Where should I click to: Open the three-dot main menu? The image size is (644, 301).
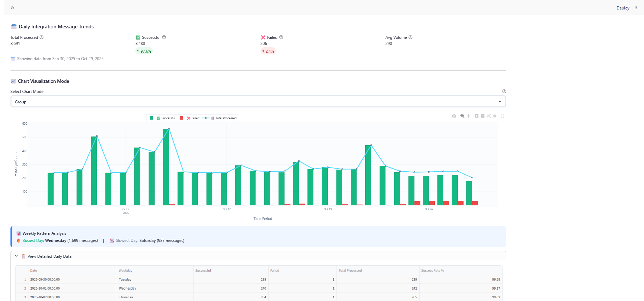[636, 8]
